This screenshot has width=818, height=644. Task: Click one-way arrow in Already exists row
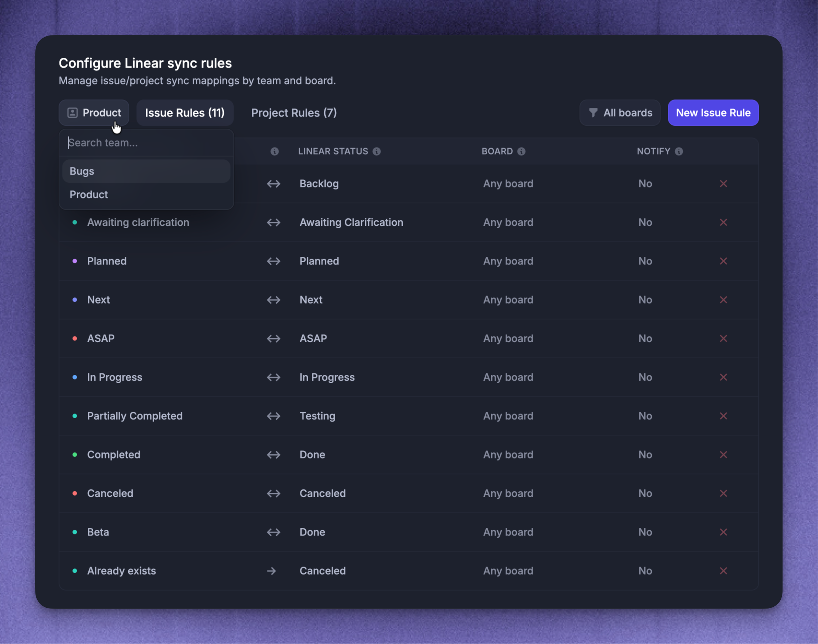pos(271,571)
